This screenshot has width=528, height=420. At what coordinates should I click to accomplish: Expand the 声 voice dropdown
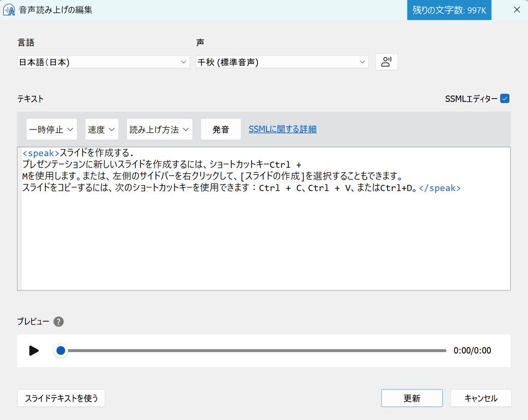coord(282,62)
